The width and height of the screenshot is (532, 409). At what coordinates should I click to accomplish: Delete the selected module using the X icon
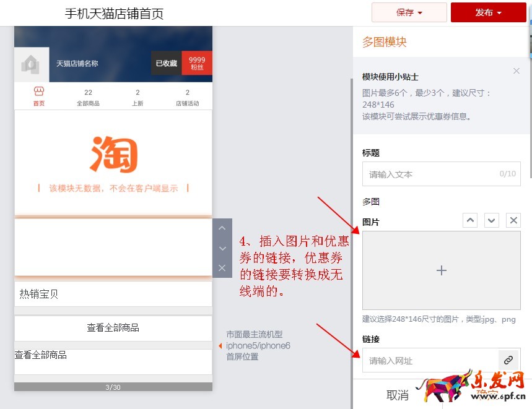222,268
